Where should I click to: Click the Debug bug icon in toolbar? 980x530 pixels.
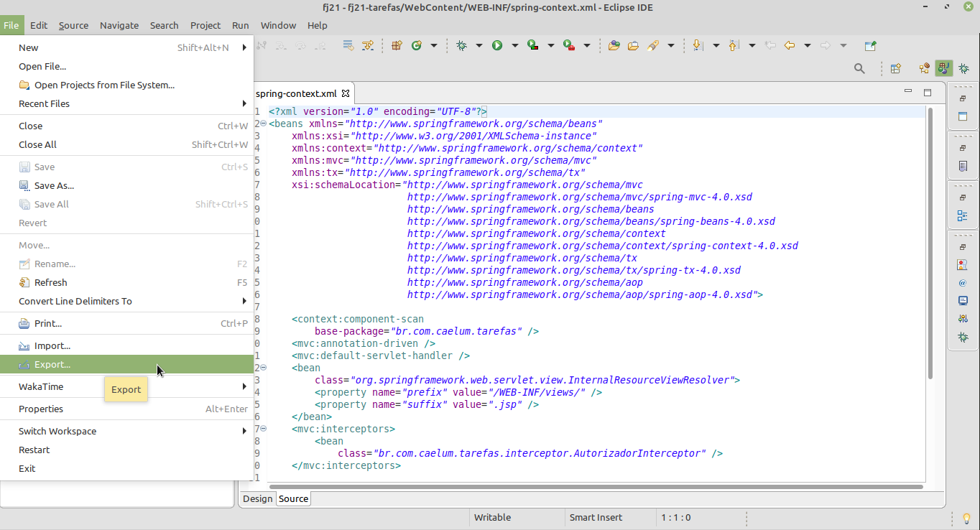click(x=461, y=45)
